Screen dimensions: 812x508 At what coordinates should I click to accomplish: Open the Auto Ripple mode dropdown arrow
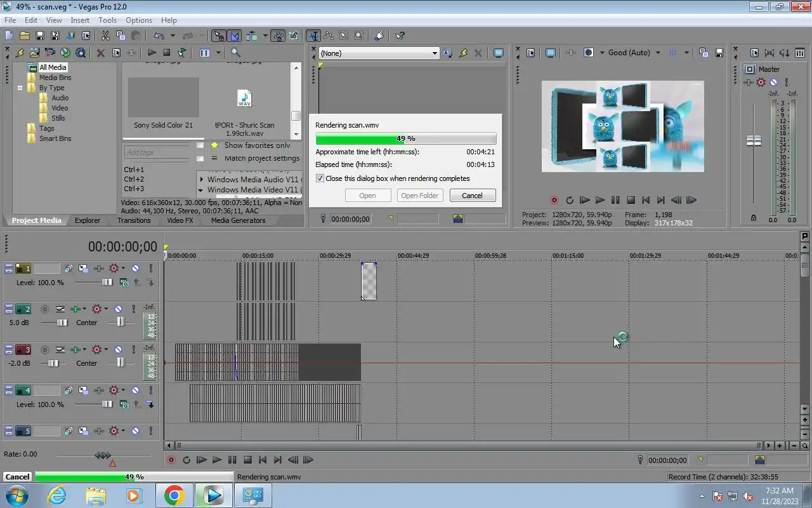click(265, 36)
